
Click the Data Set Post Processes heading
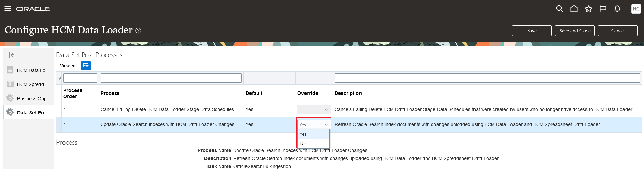click(89, 55)
